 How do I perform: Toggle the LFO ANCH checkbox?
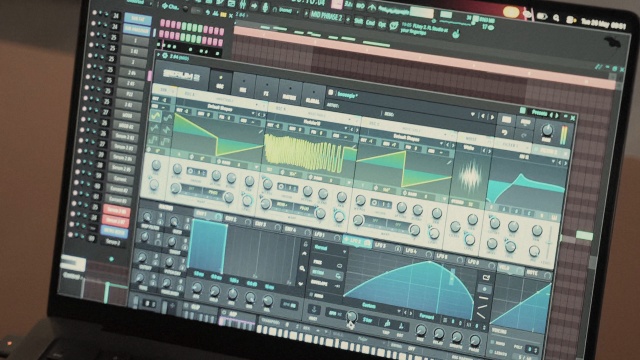pyautogui.click(x=316, y=295)
